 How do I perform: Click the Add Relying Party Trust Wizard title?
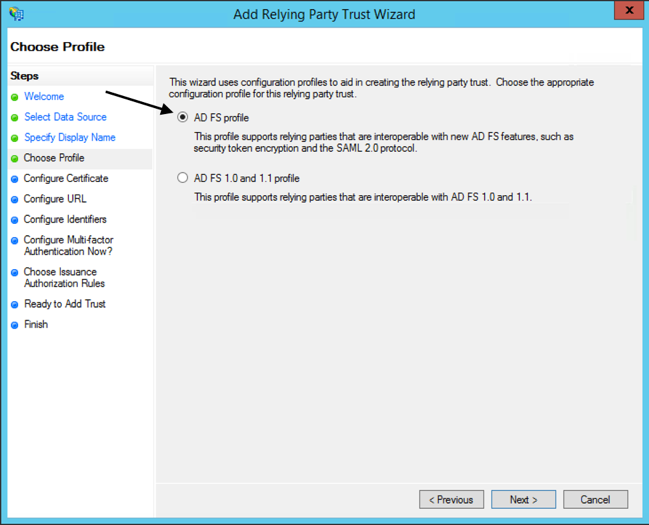(324, 14)
